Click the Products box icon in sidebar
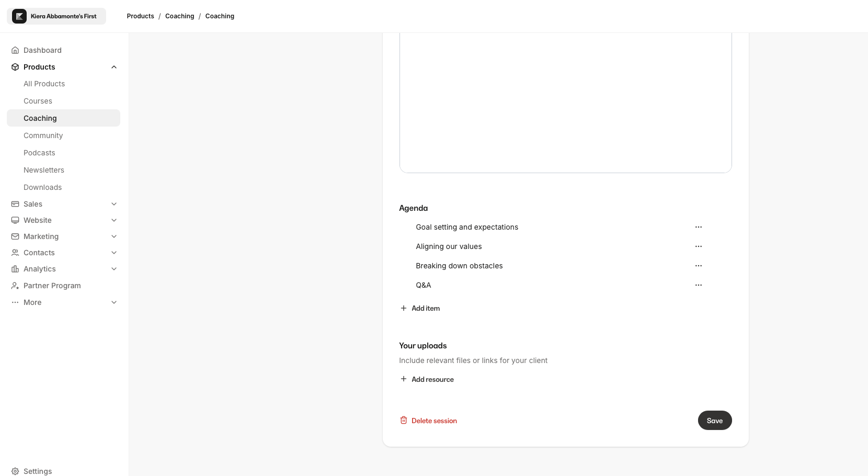 pyautogui.click(x=15, y=67)
